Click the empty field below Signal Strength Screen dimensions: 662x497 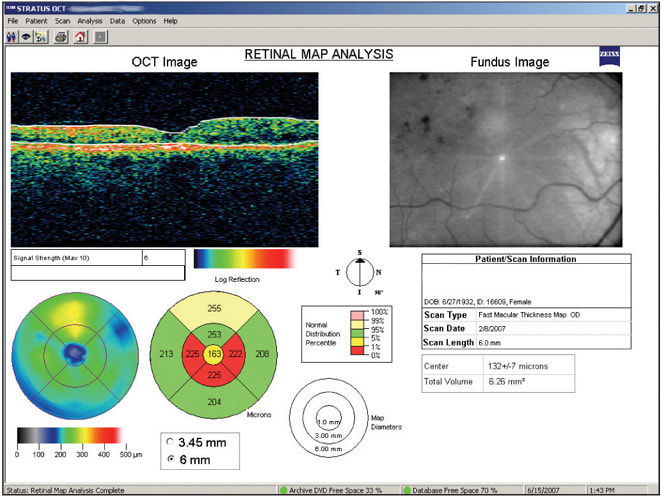98,273
